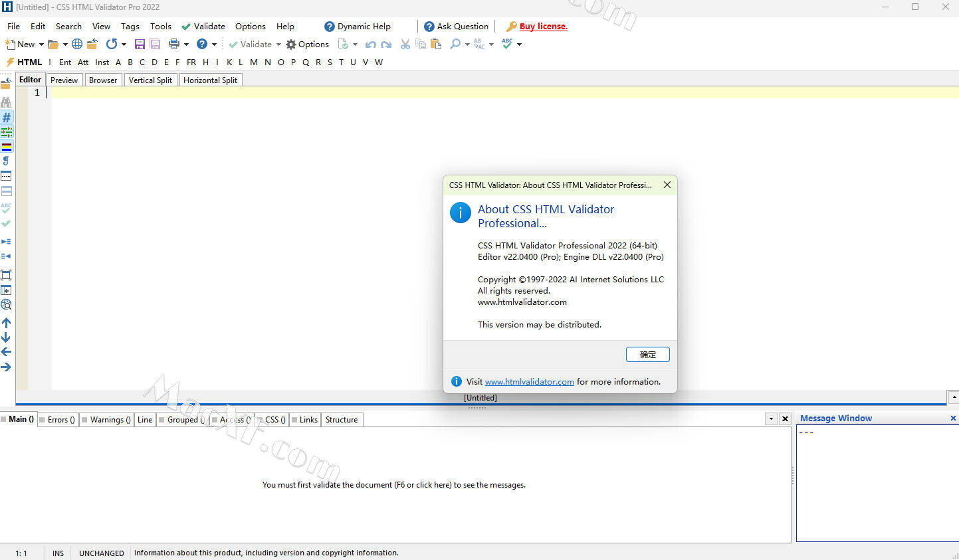This screenshot has width=959, height=560.
Task: Expand the reload dropdown arrow
Action: 124,45
